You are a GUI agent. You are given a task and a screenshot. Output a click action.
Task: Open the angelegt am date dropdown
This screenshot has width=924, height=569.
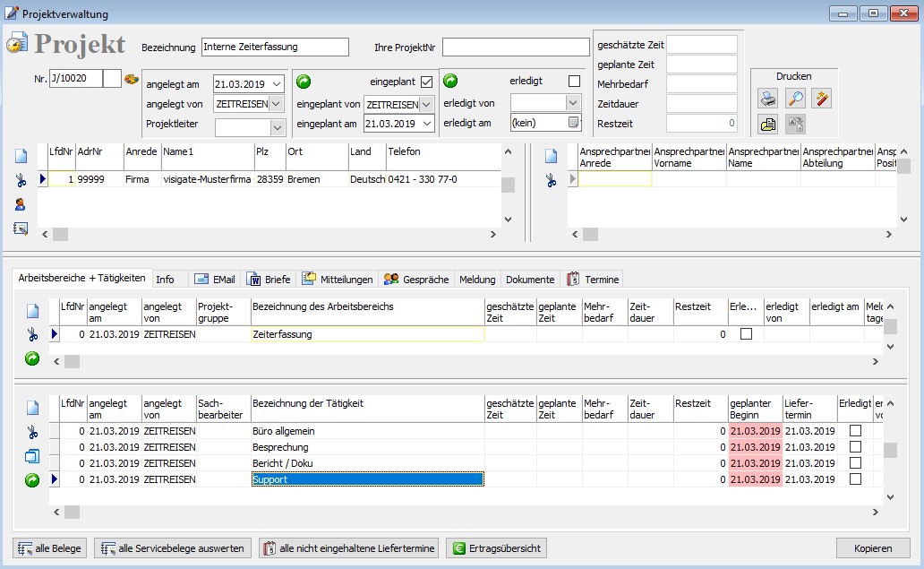pyautogui.click(x=277, y=84)
